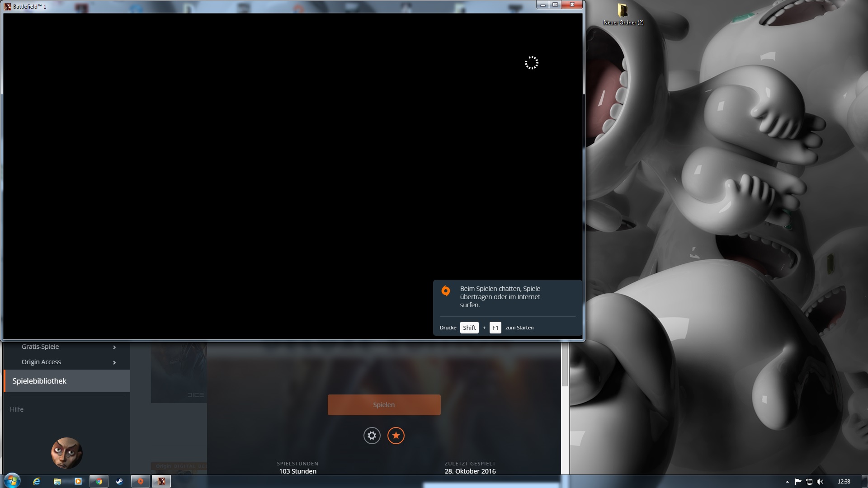Viewport: 868px width, 488px height.
Task: Open Action Center flag icon
Action: point(798,482)
